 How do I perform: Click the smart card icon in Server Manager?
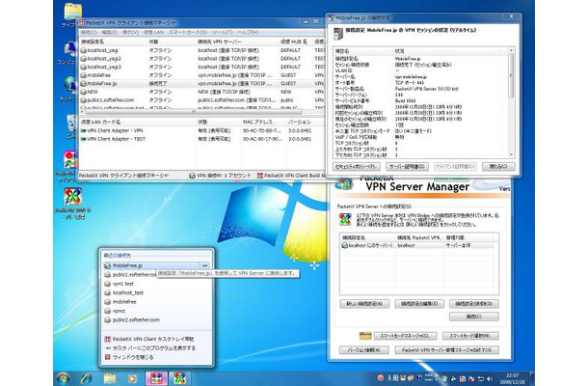(x=365, y=336)
